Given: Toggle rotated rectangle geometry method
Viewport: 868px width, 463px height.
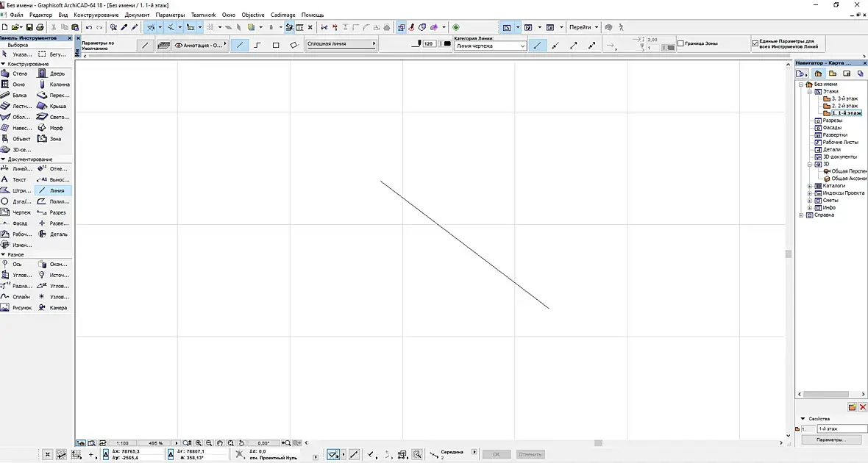Looking at the screenshot, I should 294,46.
